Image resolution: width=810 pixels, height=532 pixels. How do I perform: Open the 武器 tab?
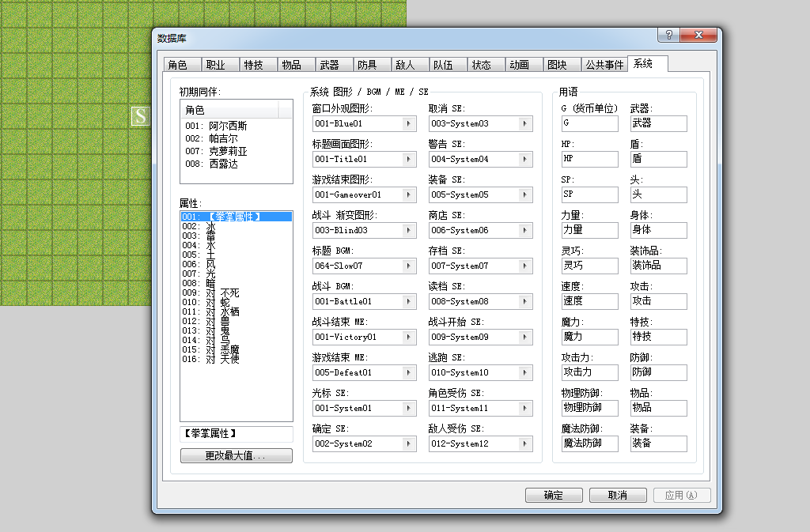tap(334, 65)
